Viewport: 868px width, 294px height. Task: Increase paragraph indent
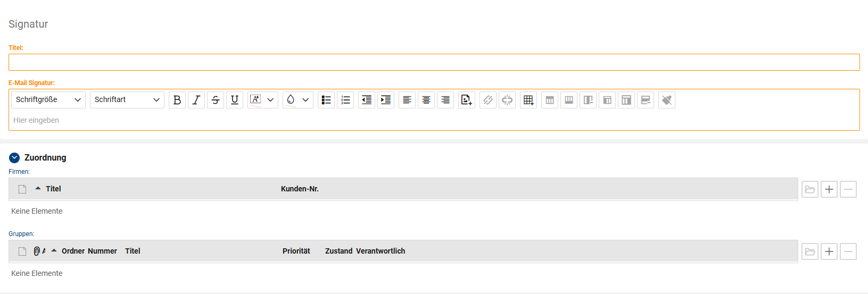point(386,100)
